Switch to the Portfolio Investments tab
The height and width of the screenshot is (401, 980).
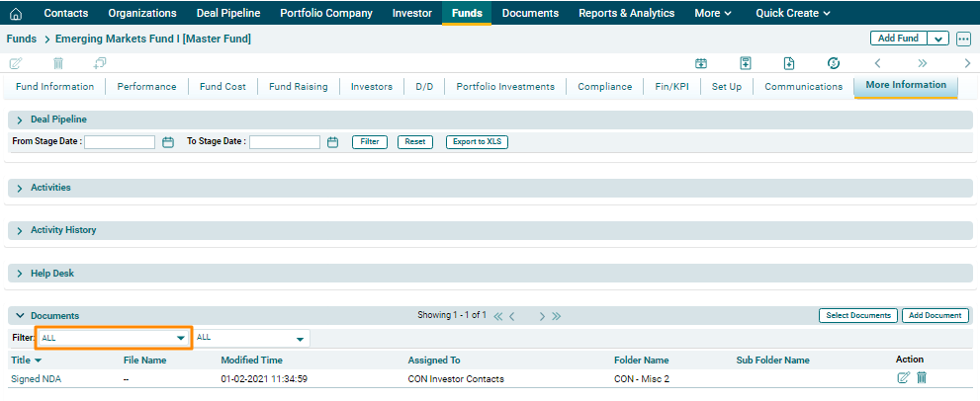505,87
